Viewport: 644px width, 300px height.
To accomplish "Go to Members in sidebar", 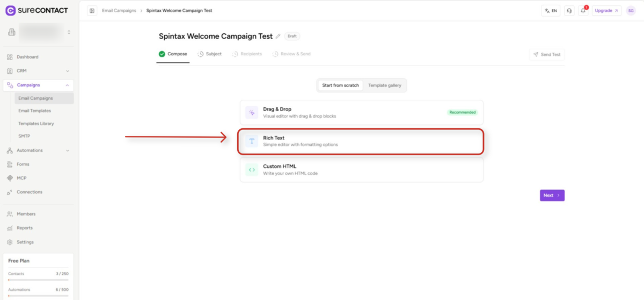I will pyautogui.click(x=26, y=214).
